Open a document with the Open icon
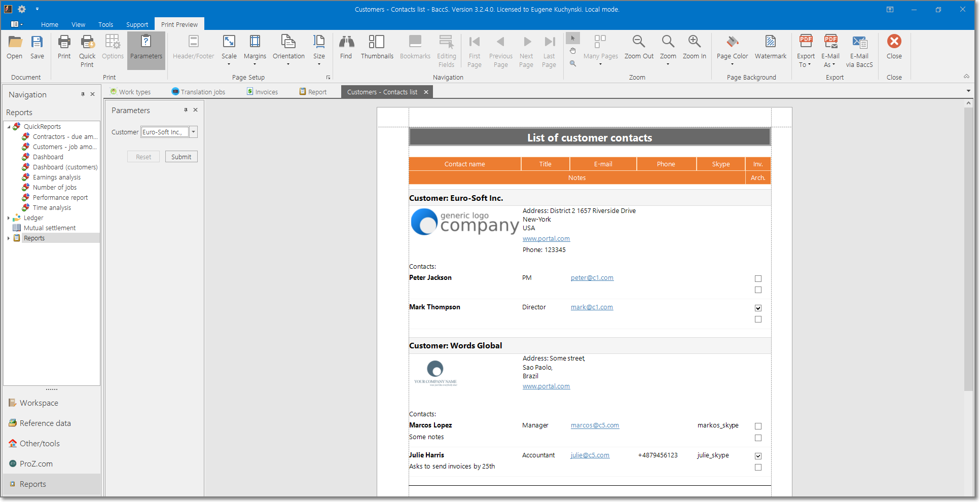This screenshot has width=980, height=502. pos(15,48)
